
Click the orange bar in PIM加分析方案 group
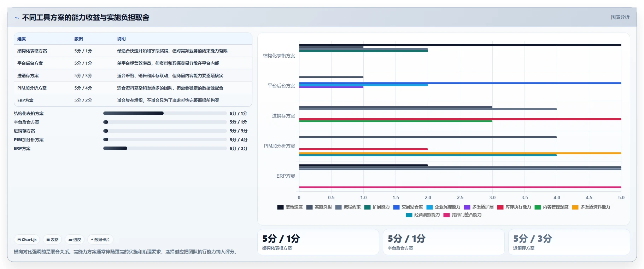460,153
